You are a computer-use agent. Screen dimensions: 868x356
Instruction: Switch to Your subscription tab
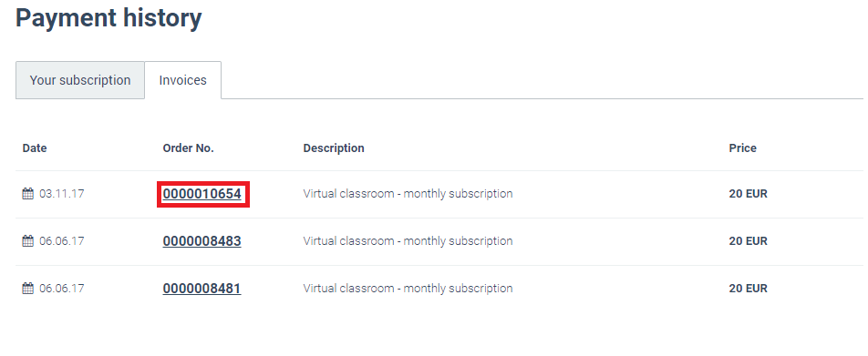(80, 80)
